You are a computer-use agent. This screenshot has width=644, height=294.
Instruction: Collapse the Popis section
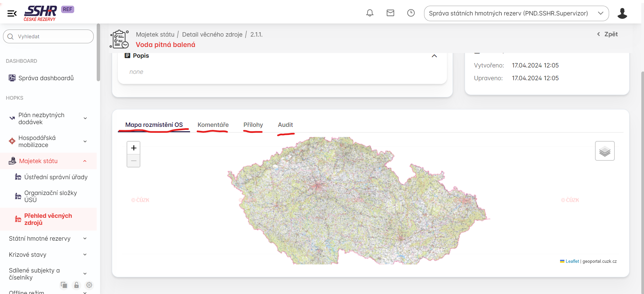click(434, 56)
